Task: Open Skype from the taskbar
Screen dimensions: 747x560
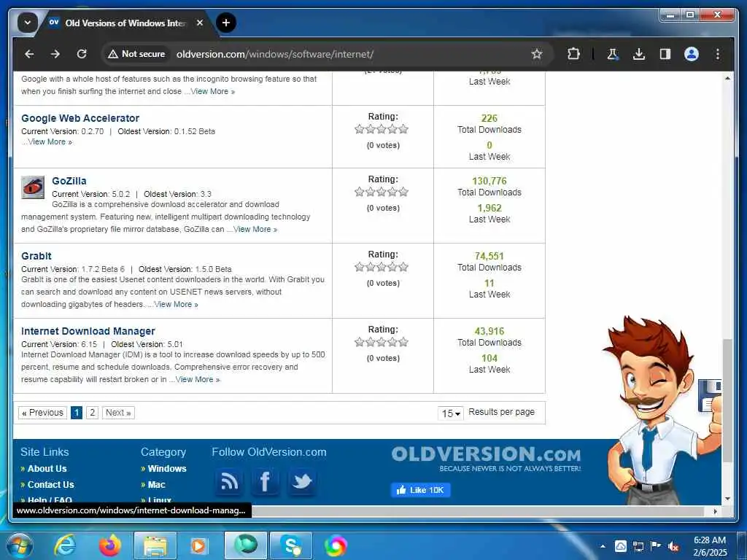Action: [291, 545]
